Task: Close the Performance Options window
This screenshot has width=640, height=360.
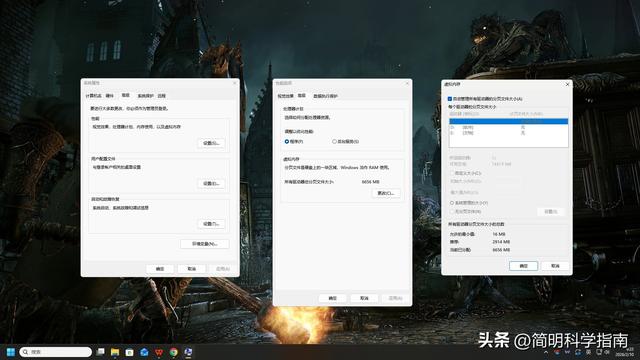Action: pyautogui.click(x=407, y=84)
